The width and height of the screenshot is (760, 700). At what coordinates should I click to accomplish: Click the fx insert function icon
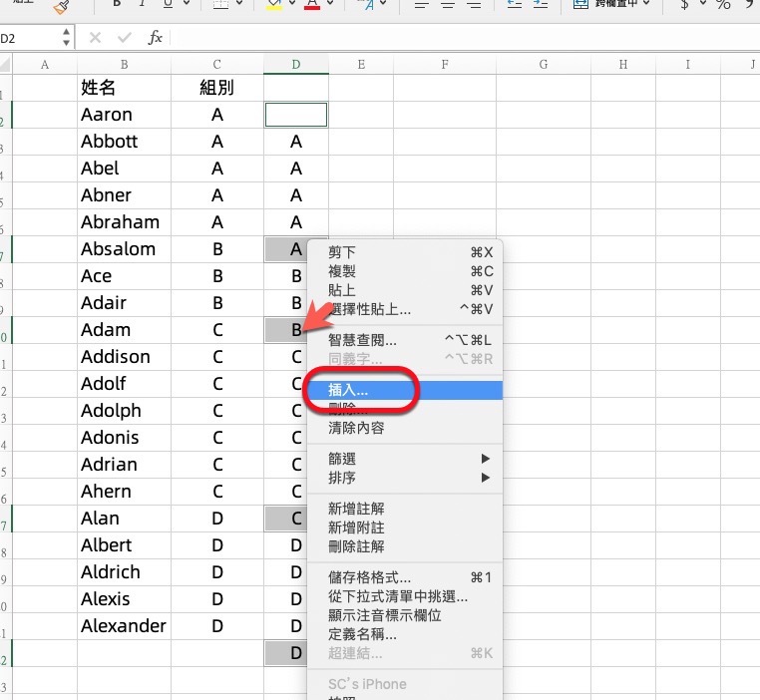click(156, 37)
